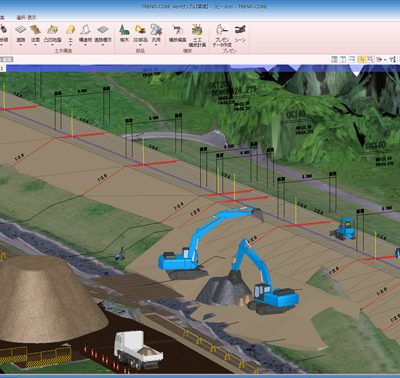Image resolution: width=400 pixels, height=378 pixels.
Task: Expand the dropdown arrow under road (道路)
Action: 21,44
